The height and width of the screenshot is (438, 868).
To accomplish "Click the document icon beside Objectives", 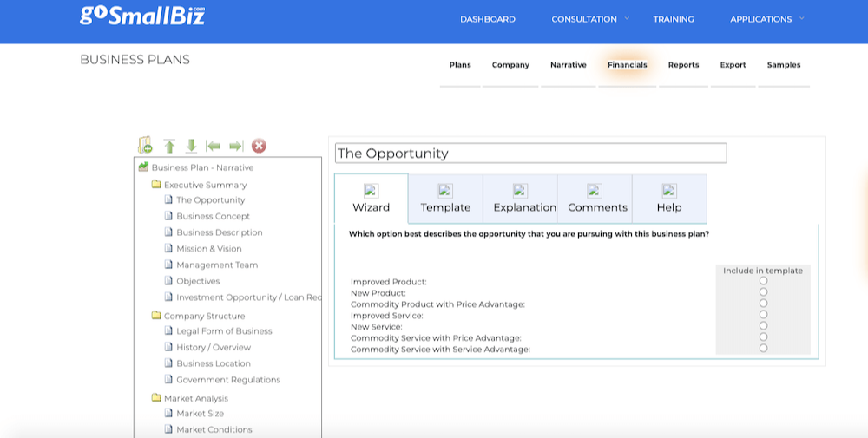I will pos(169,280).
